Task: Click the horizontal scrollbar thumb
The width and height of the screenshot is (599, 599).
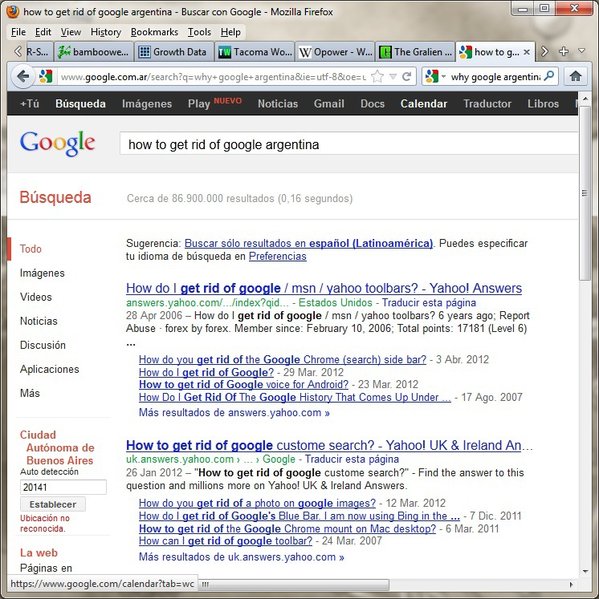Action: pyautogui.click(x=294, y=584)
